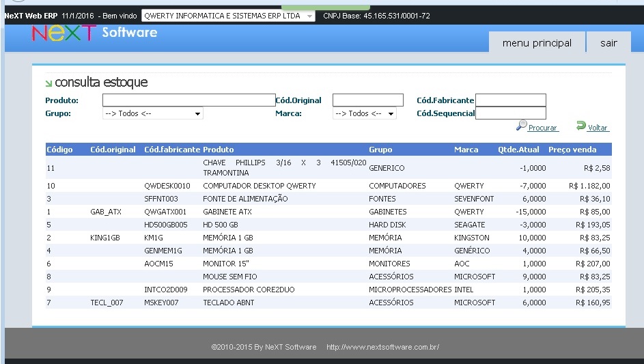Click the TECL_007 original code
This screenshot has height=364, width=644.
(x=107, y=303)
